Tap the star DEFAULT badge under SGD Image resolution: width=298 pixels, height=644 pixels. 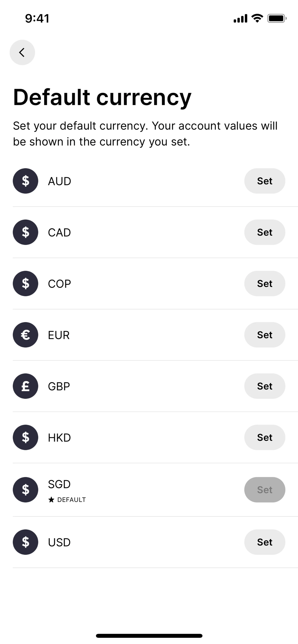coord(67,500)
